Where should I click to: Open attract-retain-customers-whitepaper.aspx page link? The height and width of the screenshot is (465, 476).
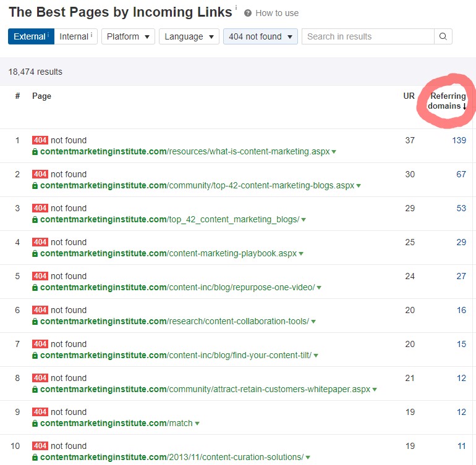205,390
